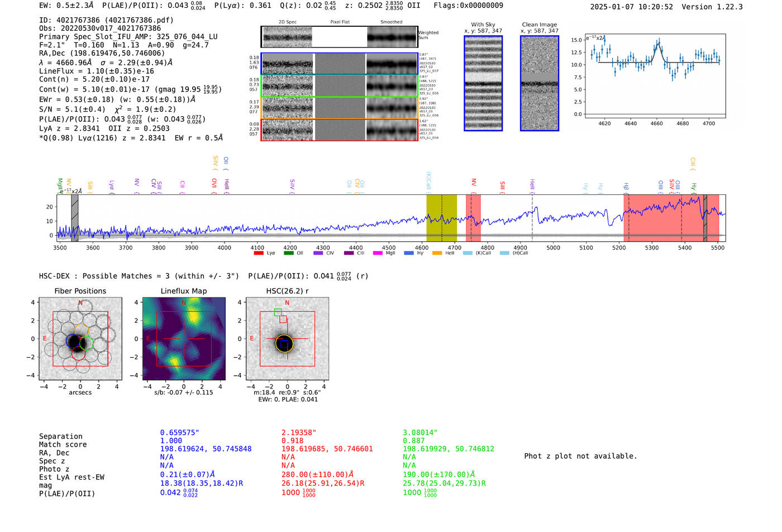This screenshot has height=532, width=782.
Task: Open the Gaussian emission line fit plot
Action: (655, 76)
